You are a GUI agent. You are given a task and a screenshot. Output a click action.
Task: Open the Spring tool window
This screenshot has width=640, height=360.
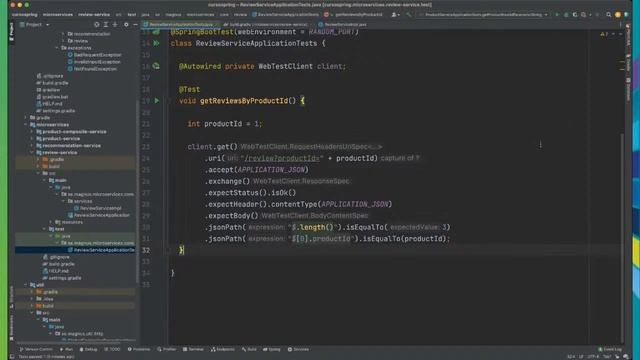(x=272, y=349)
